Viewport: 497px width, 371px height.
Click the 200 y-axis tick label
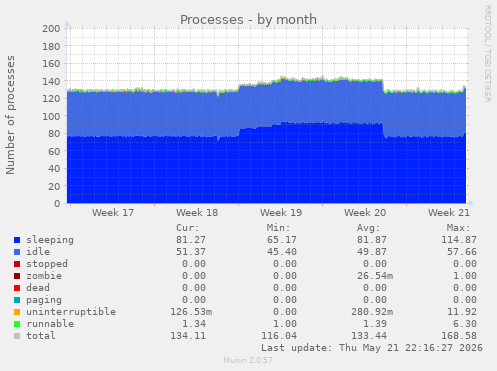click(x=51, y=29)
